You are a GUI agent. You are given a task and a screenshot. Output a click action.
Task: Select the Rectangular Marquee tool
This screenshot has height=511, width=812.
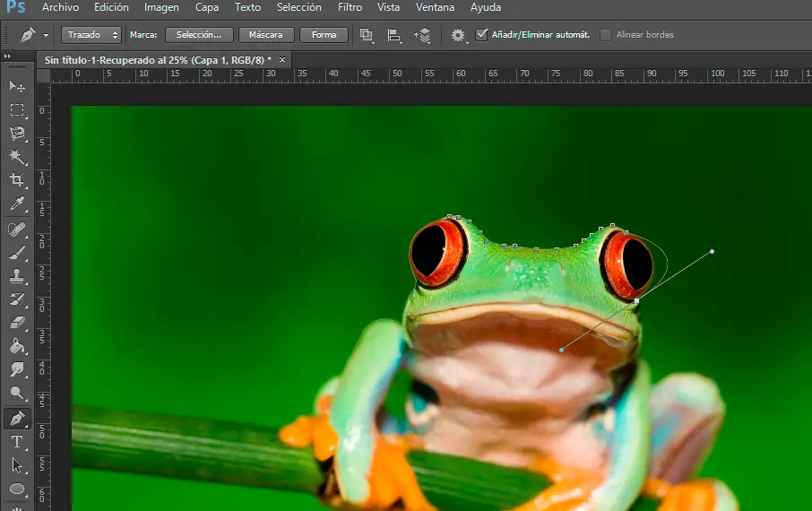[x=16, y=110]
